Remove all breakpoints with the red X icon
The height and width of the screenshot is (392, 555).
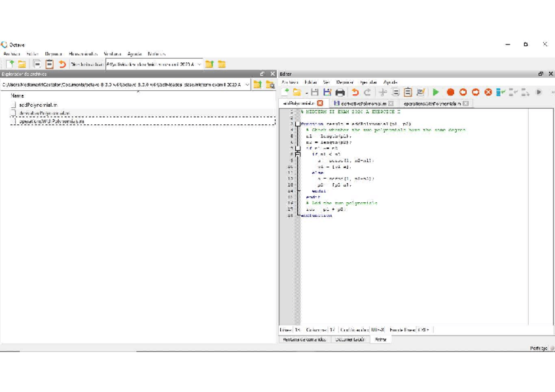click(488, 92)
